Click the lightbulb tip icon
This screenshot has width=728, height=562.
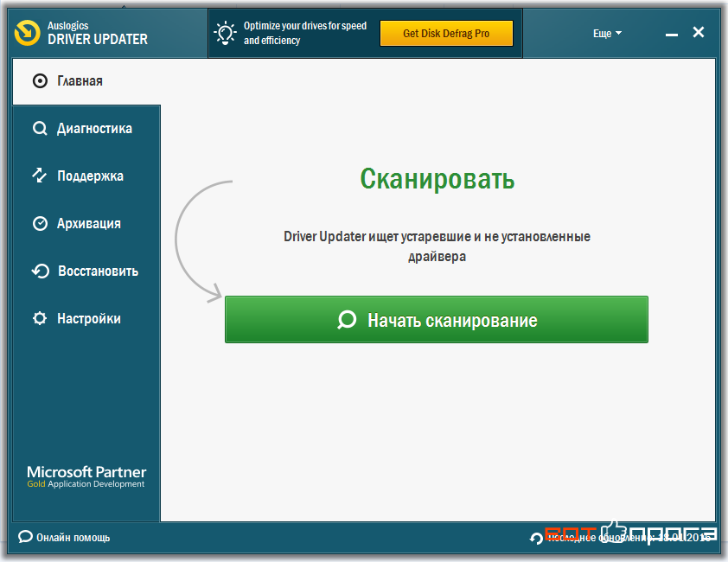coord(225,33)
